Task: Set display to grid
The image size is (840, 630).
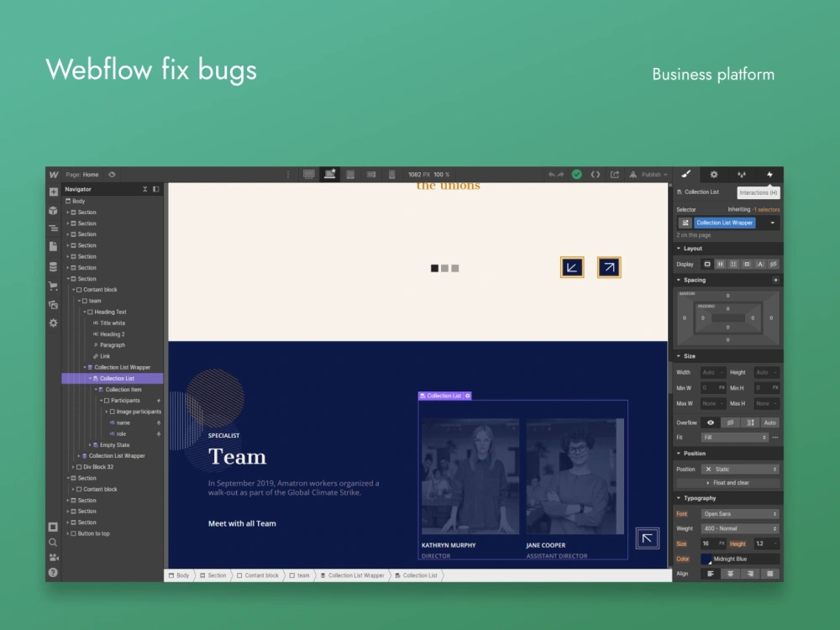Action: click(x=733, y=264)
